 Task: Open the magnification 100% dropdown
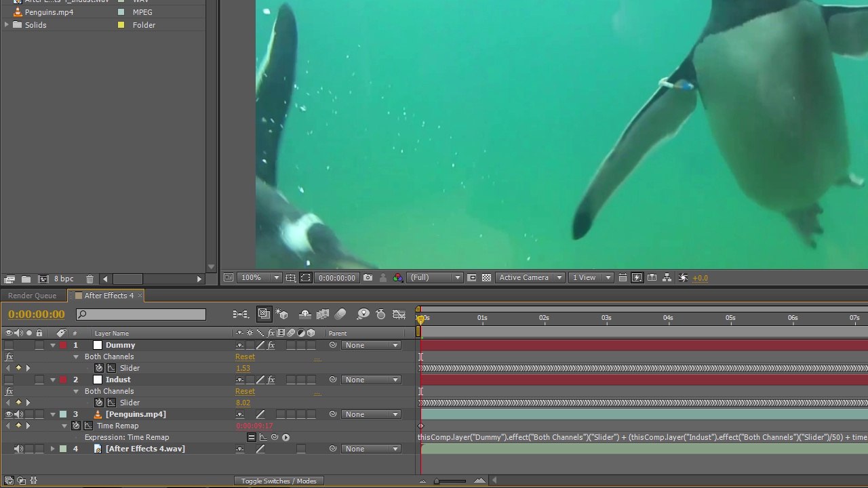click(260, 278)
